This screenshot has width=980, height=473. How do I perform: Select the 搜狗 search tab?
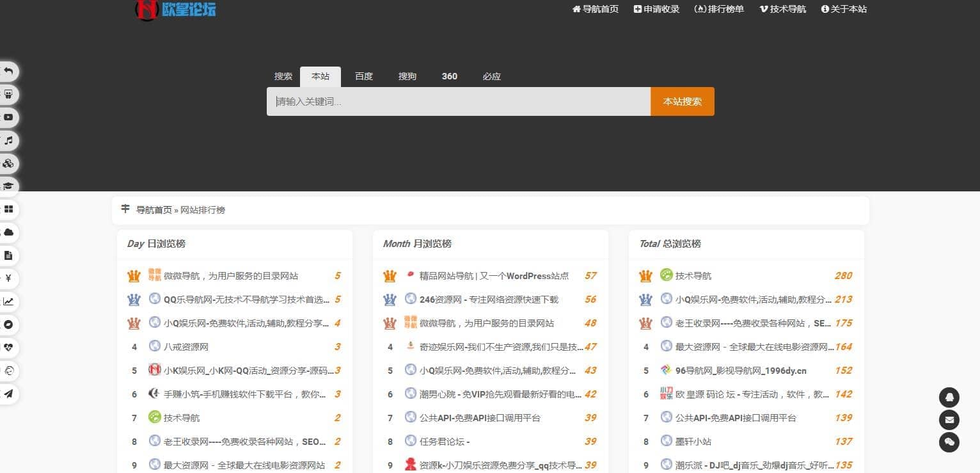click(x=407, y=76)
